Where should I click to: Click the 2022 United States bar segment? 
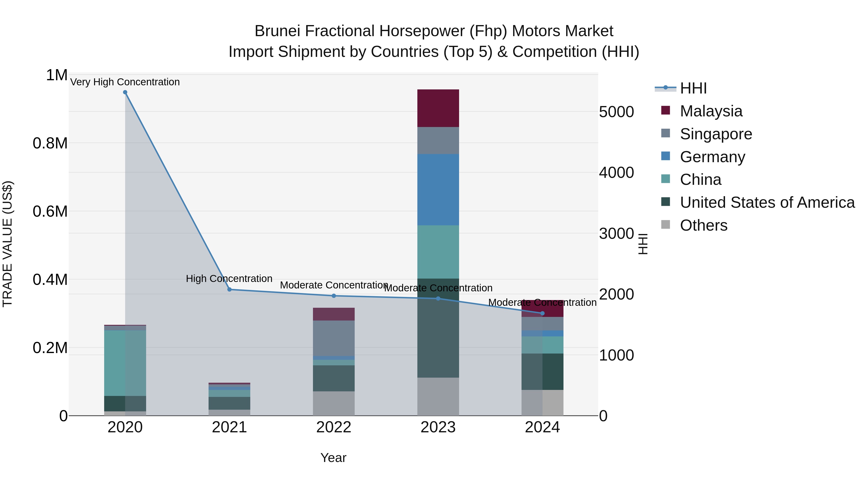click(334, 378)
